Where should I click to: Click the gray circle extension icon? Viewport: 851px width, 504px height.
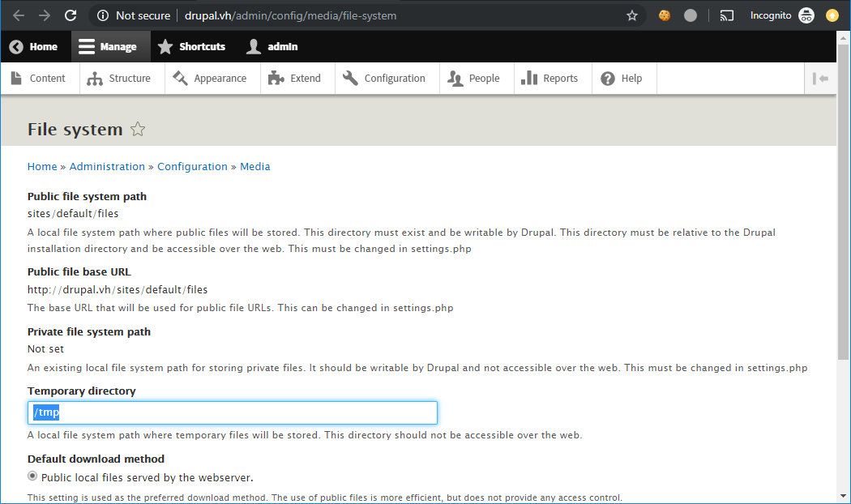tap(691, 15)
